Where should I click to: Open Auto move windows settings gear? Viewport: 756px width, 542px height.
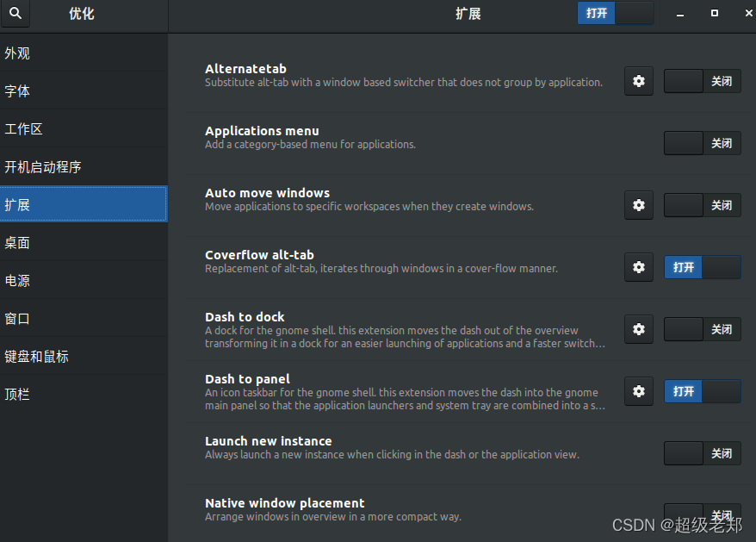click(638, 205)
